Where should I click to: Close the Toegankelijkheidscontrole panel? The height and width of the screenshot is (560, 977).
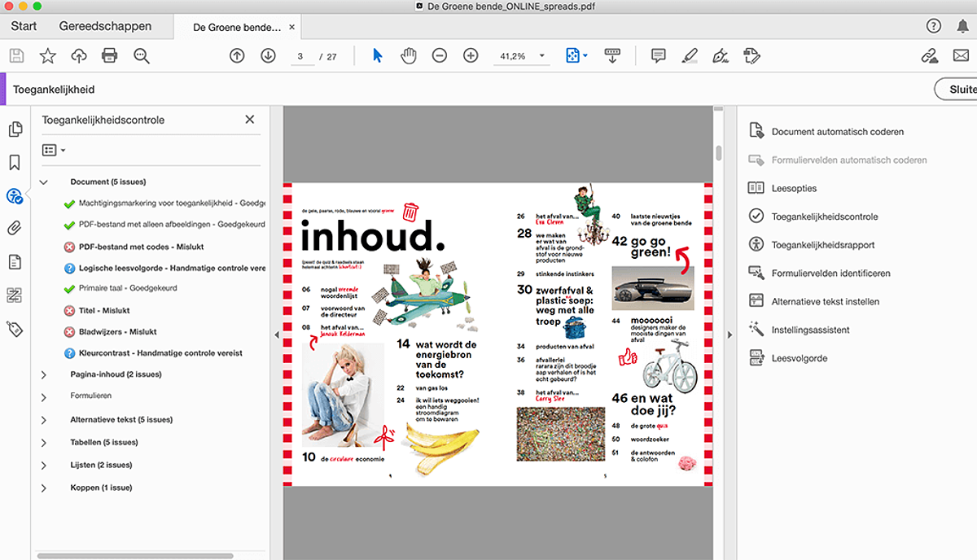coord(250,120)
